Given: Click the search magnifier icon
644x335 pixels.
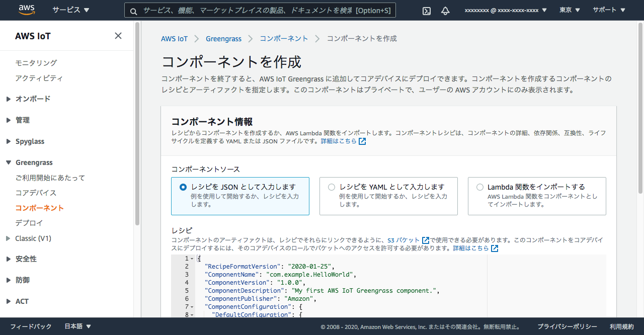Looking at the screenshot, I should pos(133,11).
